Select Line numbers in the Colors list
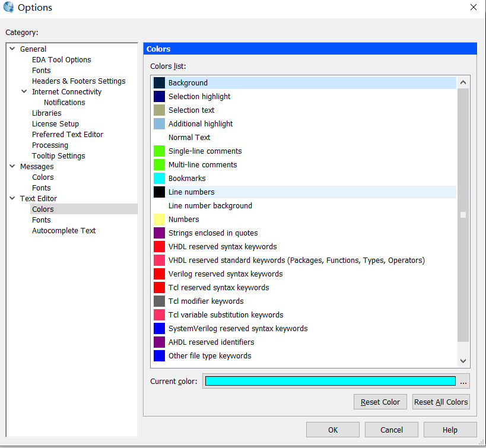This screenshot has height=448, width=486. pyautogui.click(x=191, y=192)
